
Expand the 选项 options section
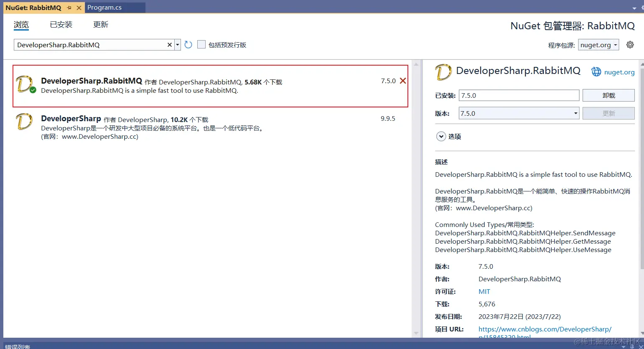[x=441, y=136]
